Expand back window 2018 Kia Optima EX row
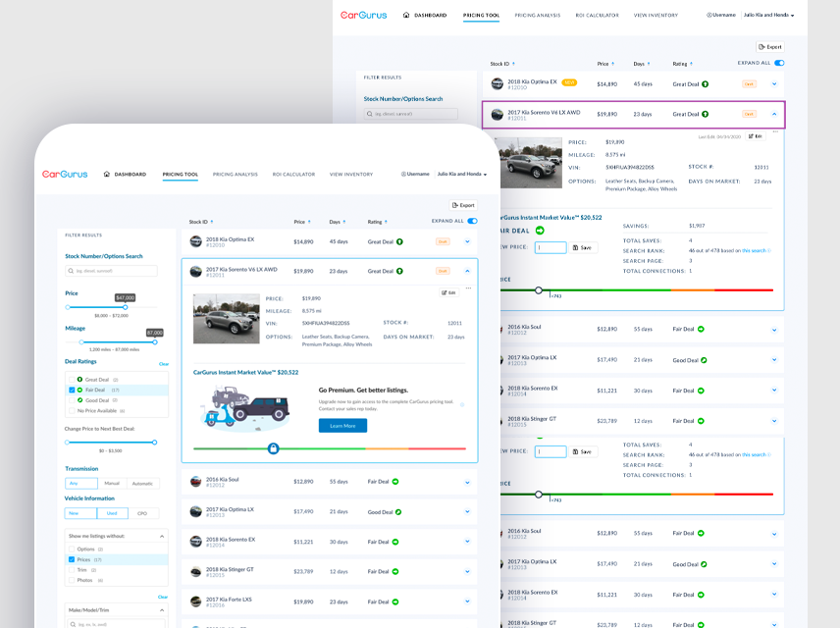The image size is (840, 628). (x=774, y=84)
